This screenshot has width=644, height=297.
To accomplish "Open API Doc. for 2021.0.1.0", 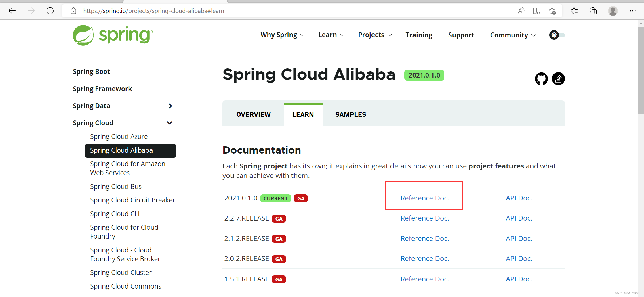I will tap(519, 198).
